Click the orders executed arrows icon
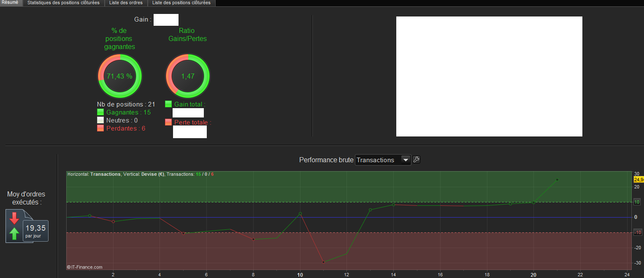The width and height of the screenshot is (644, 278). click(14, 226)
